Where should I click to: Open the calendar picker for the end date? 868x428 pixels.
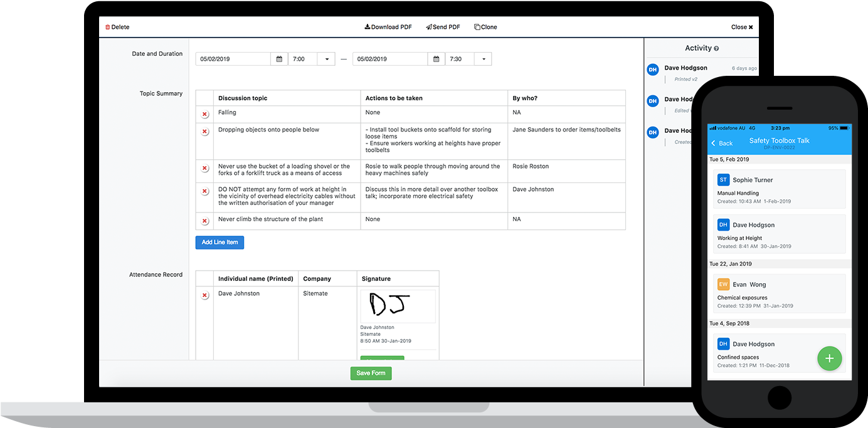435,58
